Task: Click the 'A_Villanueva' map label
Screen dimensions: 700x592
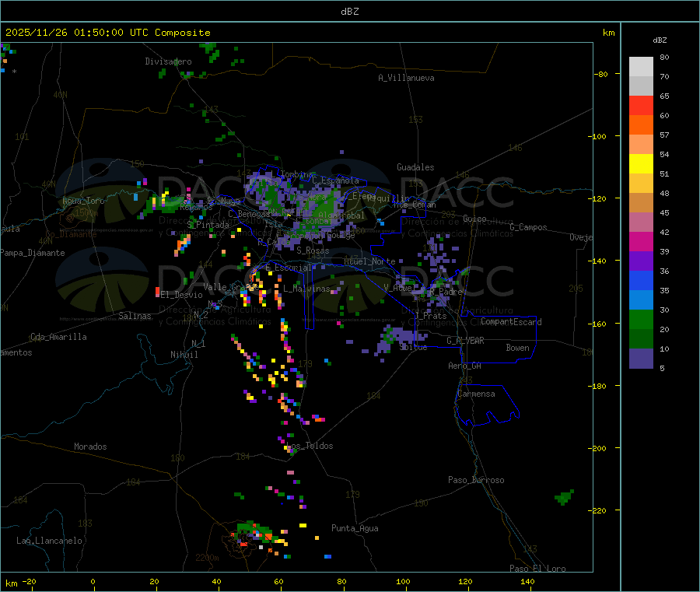Action: (x=406, y=78)
